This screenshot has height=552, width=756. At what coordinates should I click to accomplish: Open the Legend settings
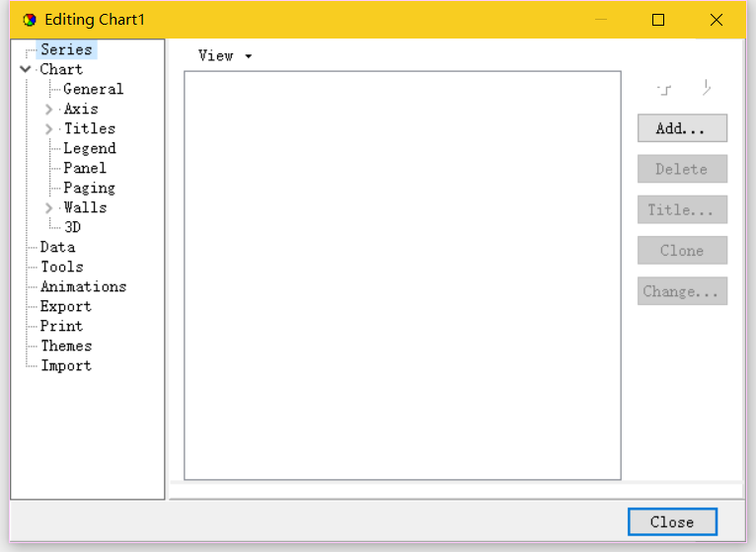[x=90, y=148]
